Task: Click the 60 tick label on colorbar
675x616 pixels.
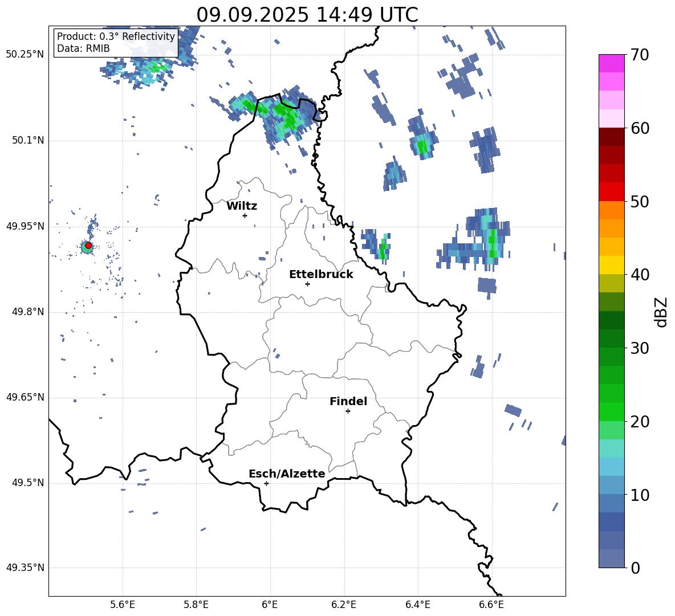Action: pyautogui.click(x=640, y=128)
